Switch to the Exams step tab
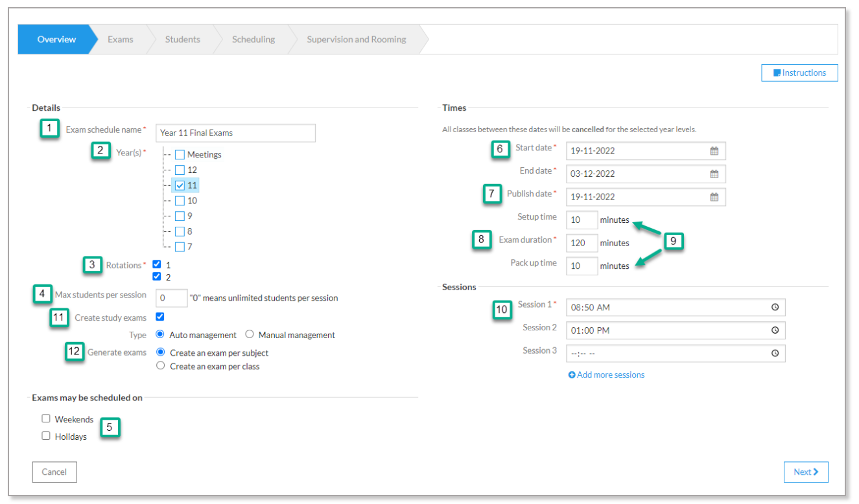Viewport: 859px width, 504px height. pyautogui.click(x=121, y=40)
